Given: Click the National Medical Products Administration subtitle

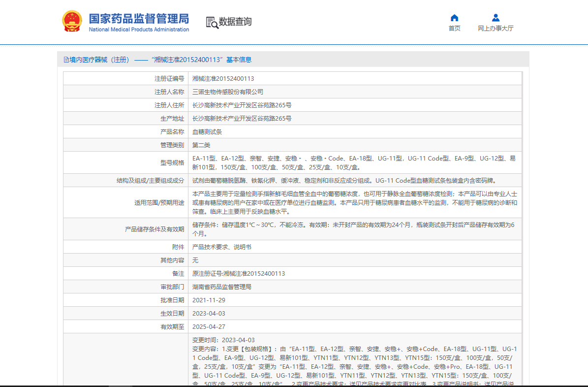Looking at the screenshot, I should (139, 30).
